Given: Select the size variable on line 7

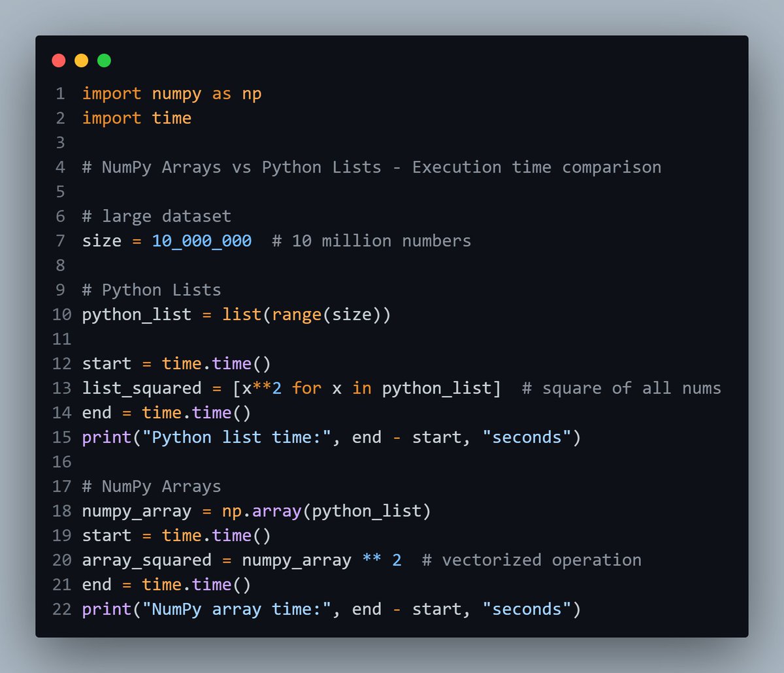Looking at the screenshot, I should click(102, 240).
